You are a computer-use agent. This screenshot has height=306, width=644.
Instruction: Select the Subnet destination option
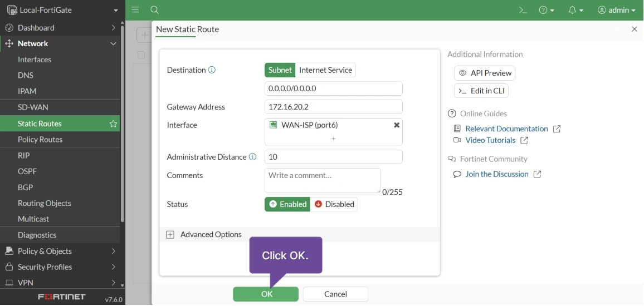coord(280,70)
